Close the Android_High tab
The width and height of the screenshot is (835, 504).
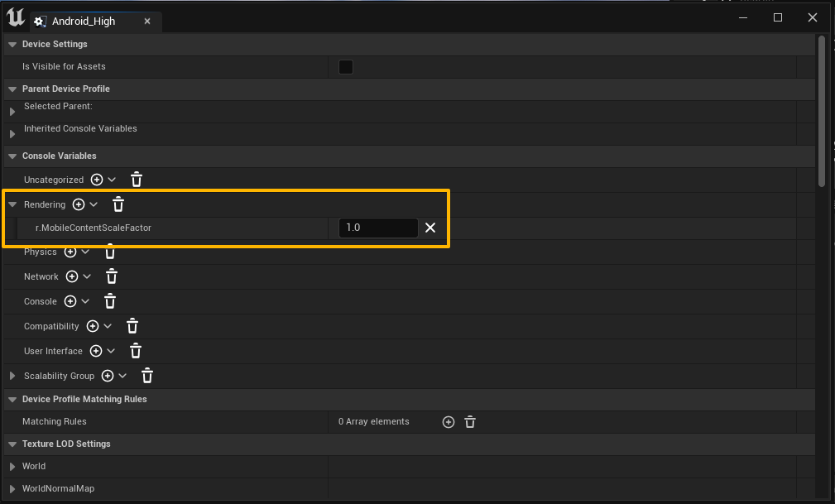[x=147, y=22]
